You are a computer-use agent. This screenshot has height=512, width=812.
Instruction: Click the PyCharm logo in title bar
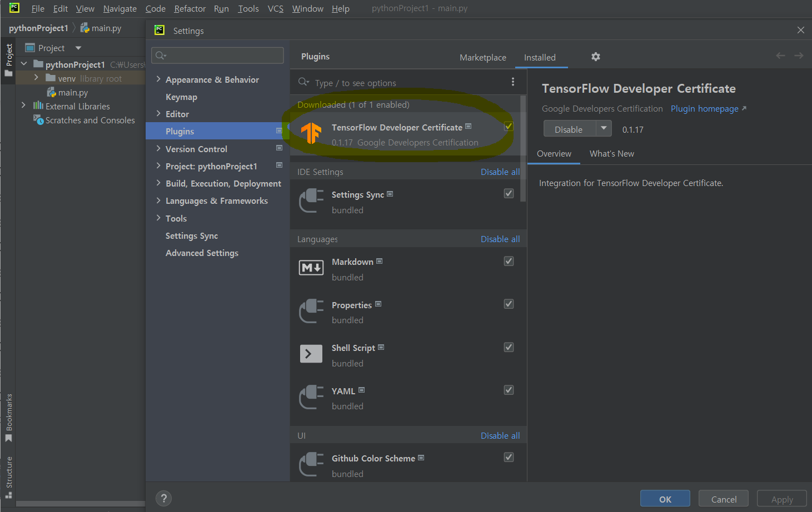tap(14, 8)
